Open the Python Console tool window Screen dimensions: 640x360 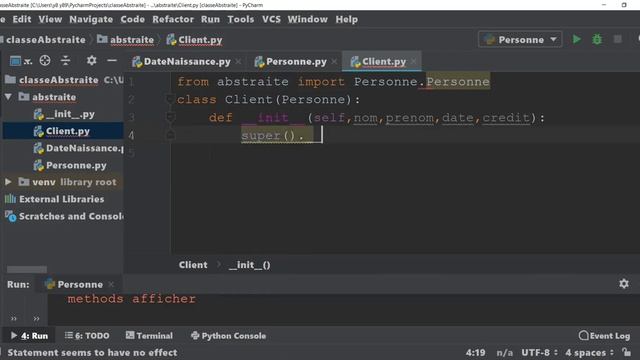point(228,336)
